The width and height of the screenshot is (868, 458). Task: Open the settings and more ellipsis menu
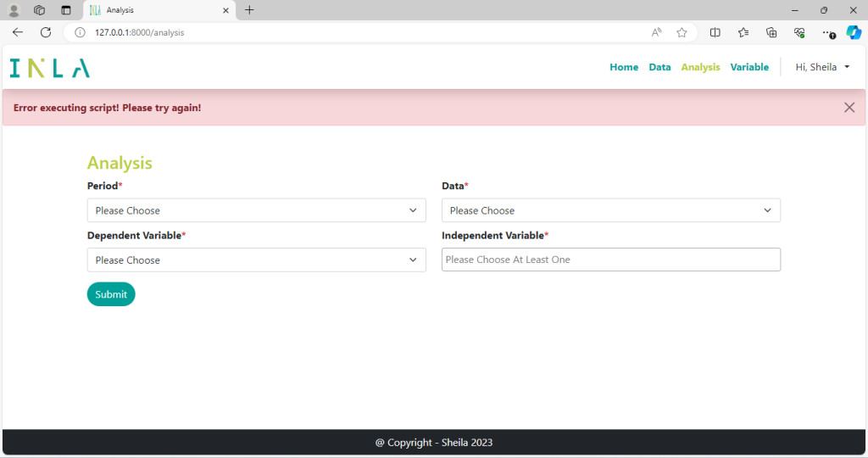827,33
